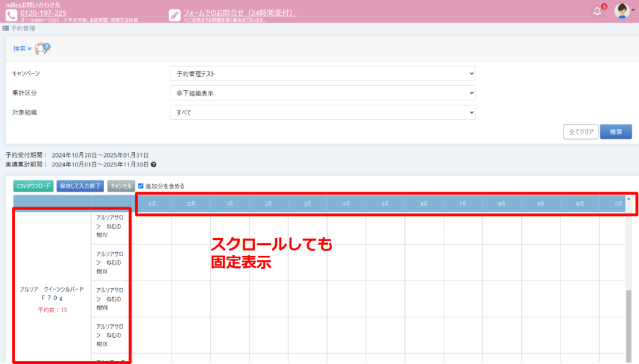Click the 全てクリア button
The width and height of the screenshot is (639, 364).
[x=580, y=132]
